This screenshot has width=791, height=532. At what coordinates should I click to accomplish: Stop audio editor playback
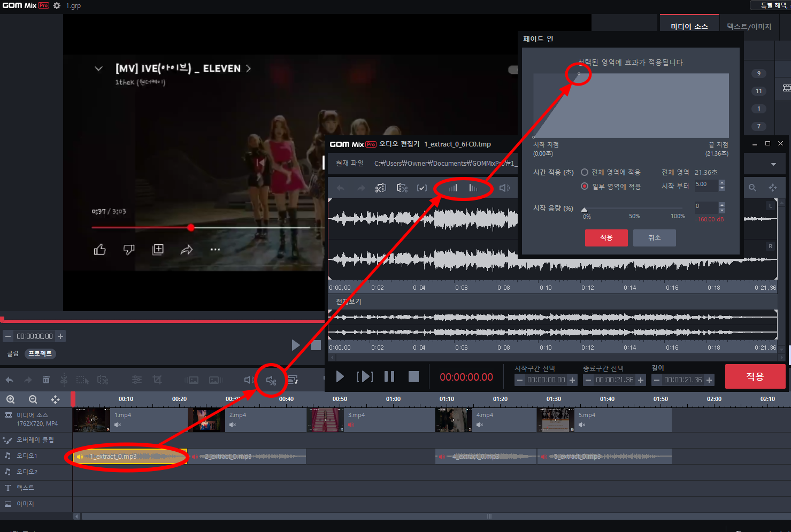(414, 376)
